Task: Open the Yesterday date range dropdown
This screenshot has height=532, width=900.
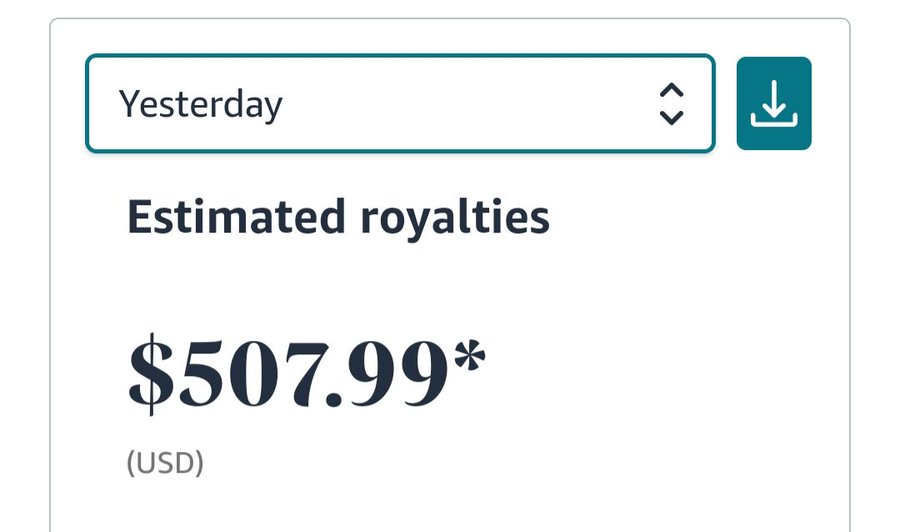Action: tap(400, 103)
